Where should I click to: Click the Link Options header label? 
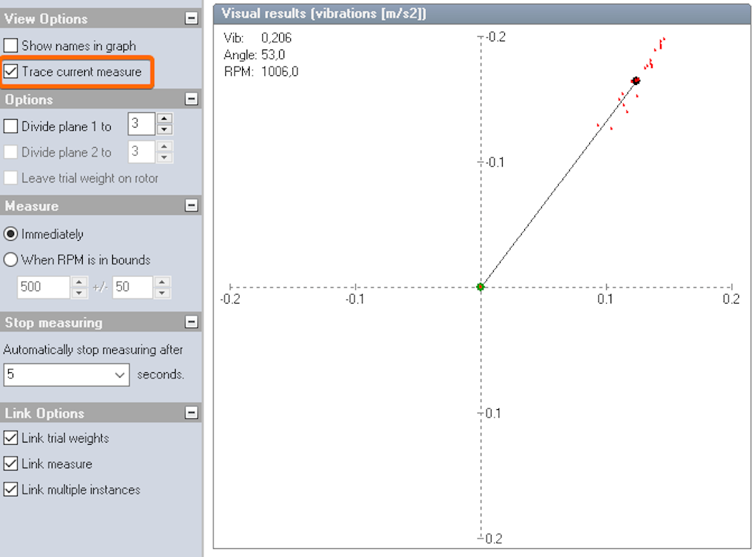pyautogui.click(x=44, y=413)
